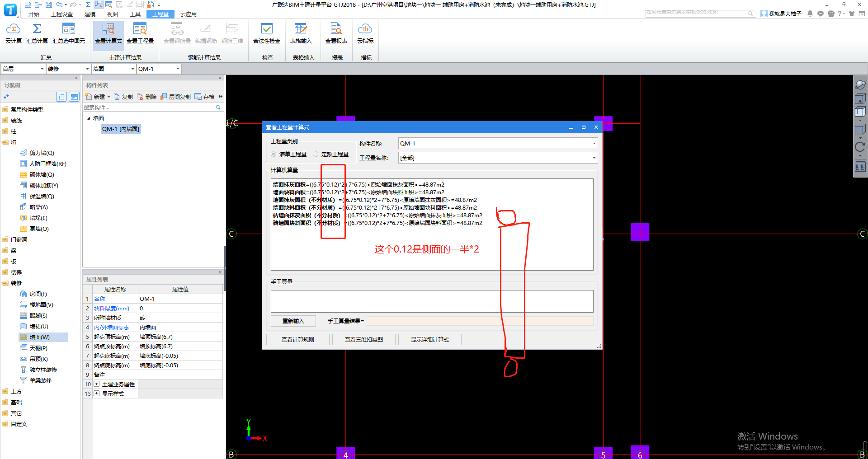Click the 查看三维扣减图 button
868x459 pixels.
[x=364, y=339]
